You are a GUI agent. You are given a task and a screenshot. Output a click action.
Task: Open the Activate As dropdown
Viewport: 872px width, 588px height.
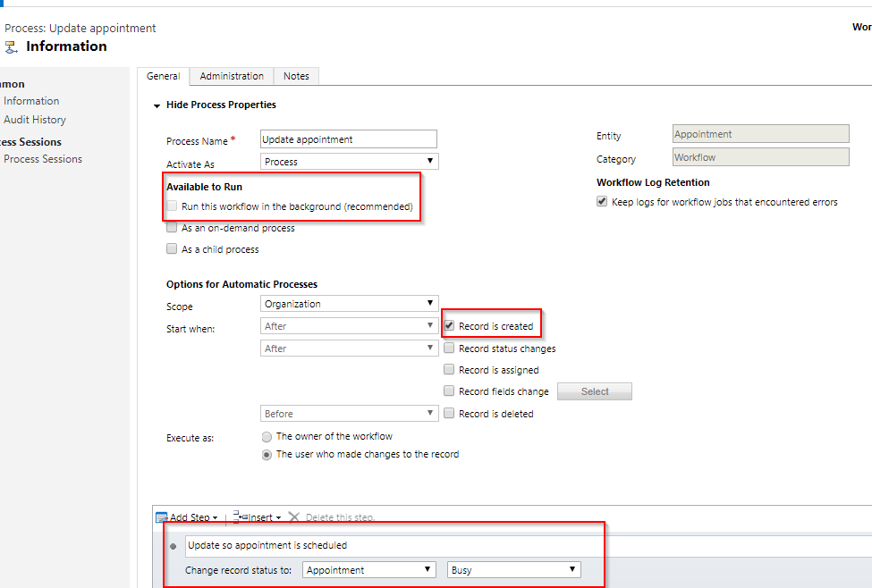tap(349, 162)
